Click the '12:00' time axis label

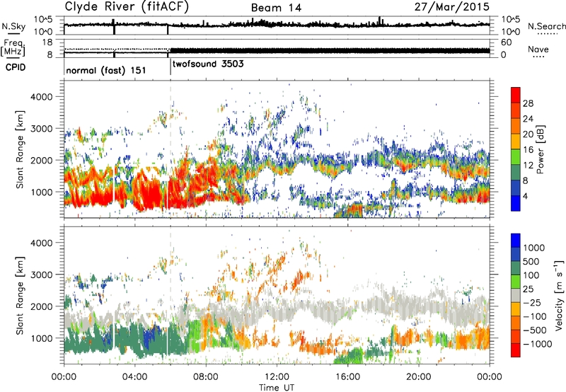[x=277, y=377]
